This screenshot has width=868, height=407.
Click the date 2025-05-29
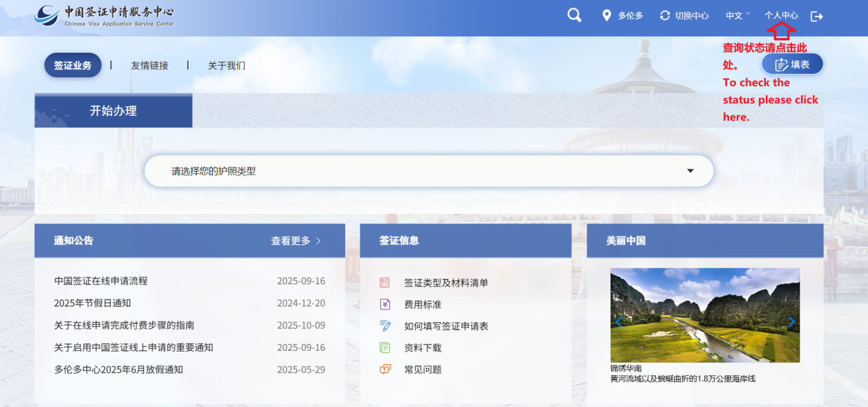301,369
